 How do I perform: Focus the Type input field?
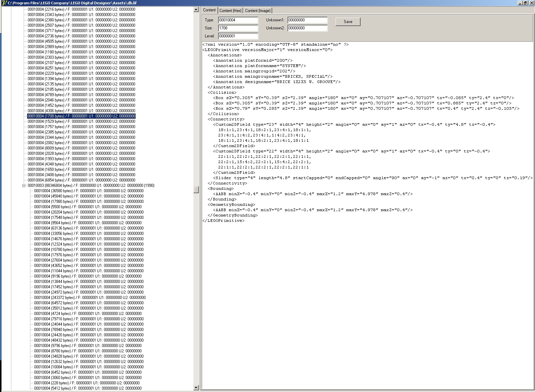[238, 20]
